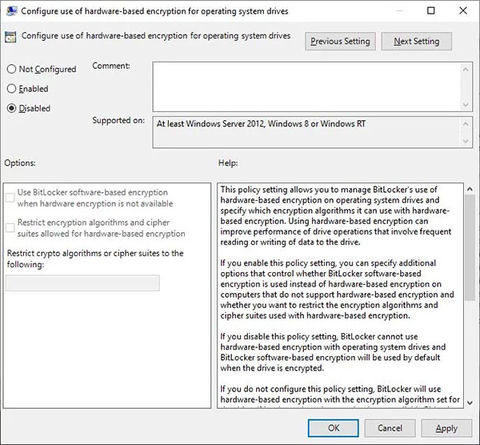Click the Comment box scroll up arrow
480x445 pixels.
466,69
